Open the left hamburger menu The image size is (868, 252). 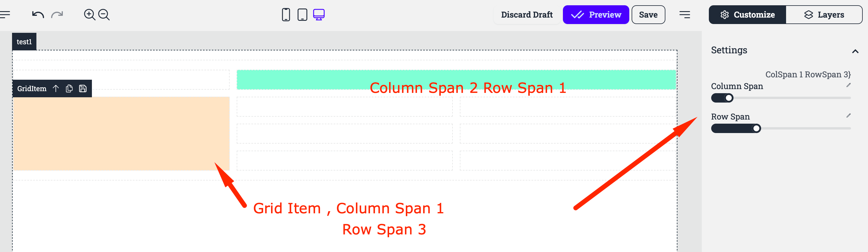pyautogui.click(x=5, y=14)
